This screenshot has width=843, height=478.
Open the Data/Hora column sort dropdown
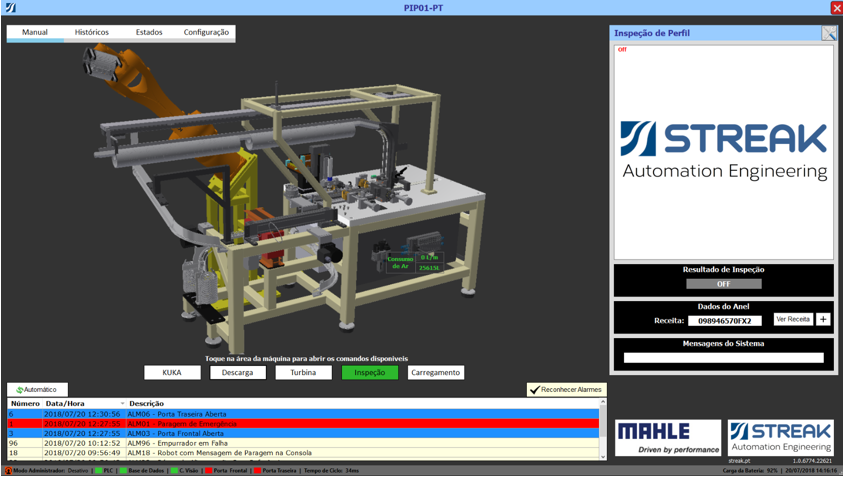[122, 404]
